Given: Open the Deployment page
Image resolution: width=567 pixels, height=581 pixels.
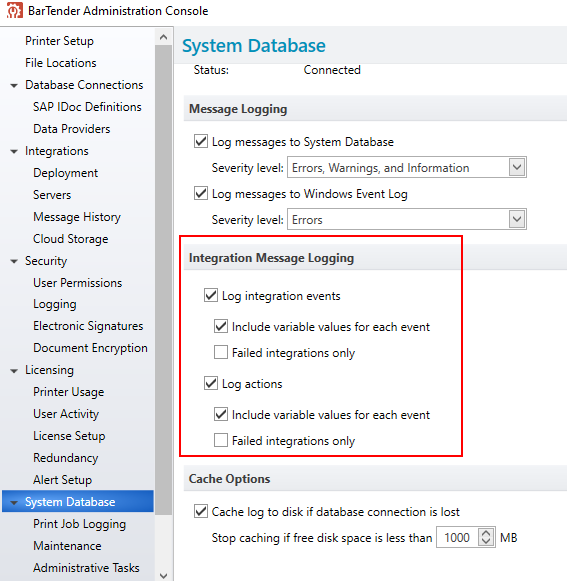Looking at the screenshot, I should click(x=65, y=173).
